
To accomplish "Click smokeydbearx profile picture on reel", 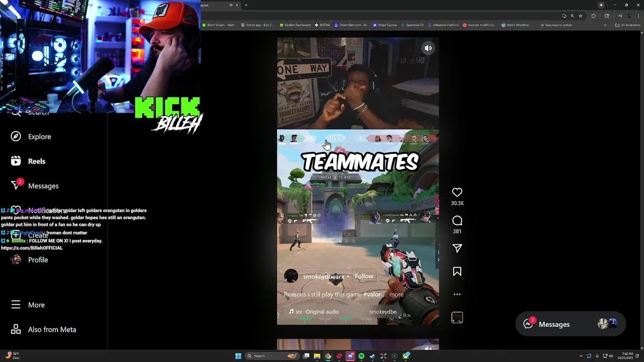I will tap(291, 276).
